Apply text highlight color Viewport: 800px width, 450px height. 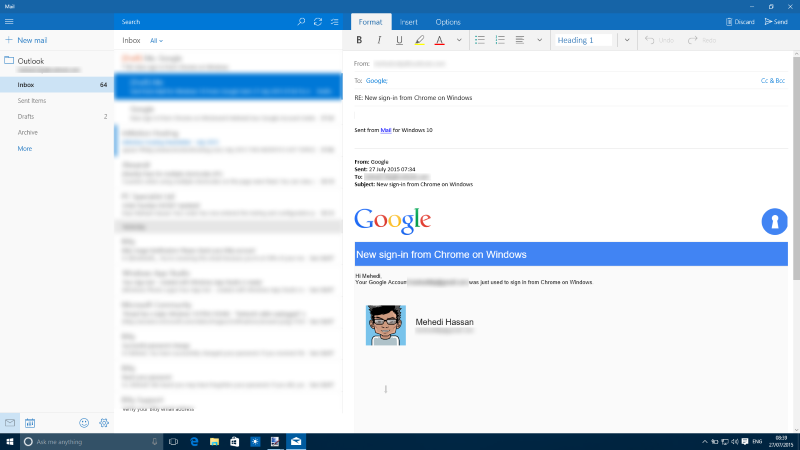click(x=419, y=40)
